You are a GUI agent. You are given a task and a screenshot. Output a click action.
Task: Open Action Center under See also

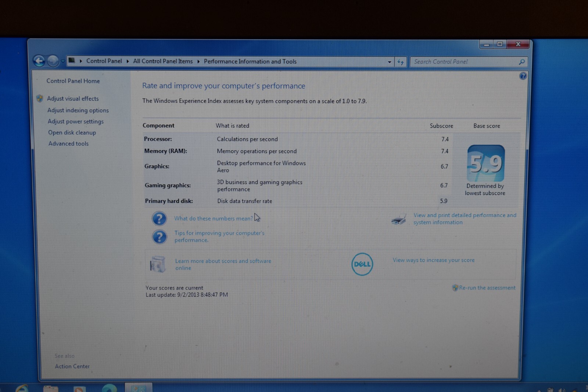pos(72,366)
